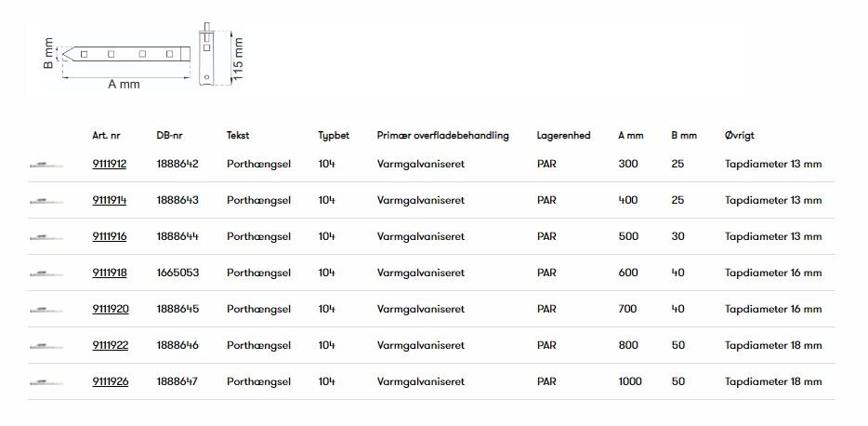Open article number 9111916 link

click(110, 236)
